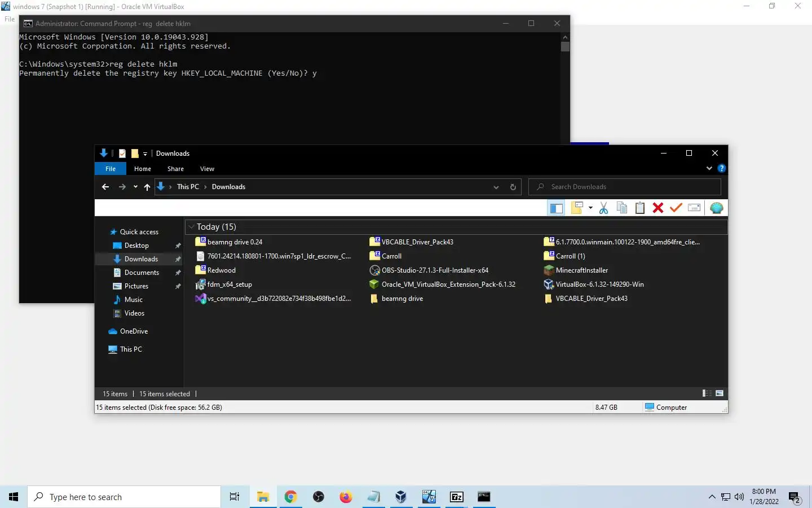This screenshot has width=812, height=508.
Task: Open the volume control in system tray
Action: tap(739, 497)
